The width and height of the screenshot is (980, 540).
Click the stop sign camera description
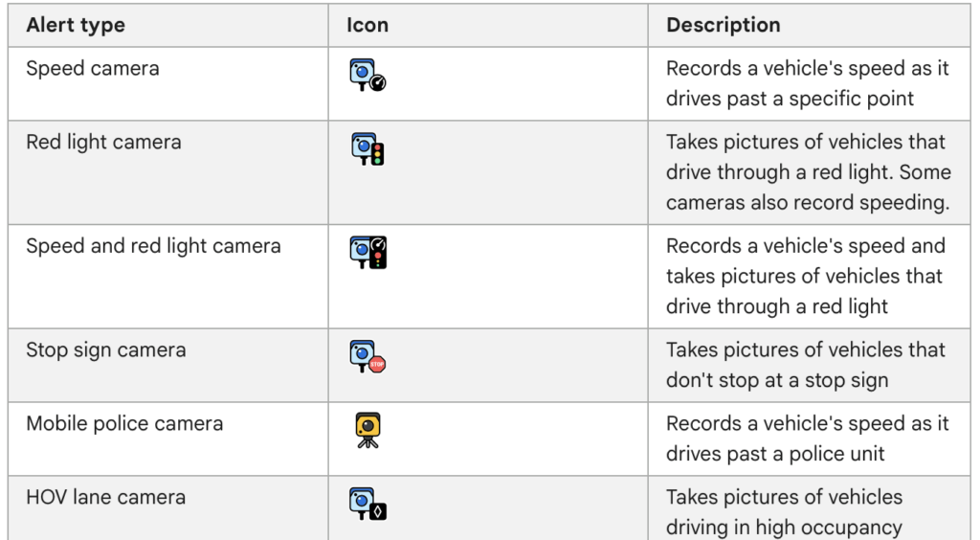point(806,365)
